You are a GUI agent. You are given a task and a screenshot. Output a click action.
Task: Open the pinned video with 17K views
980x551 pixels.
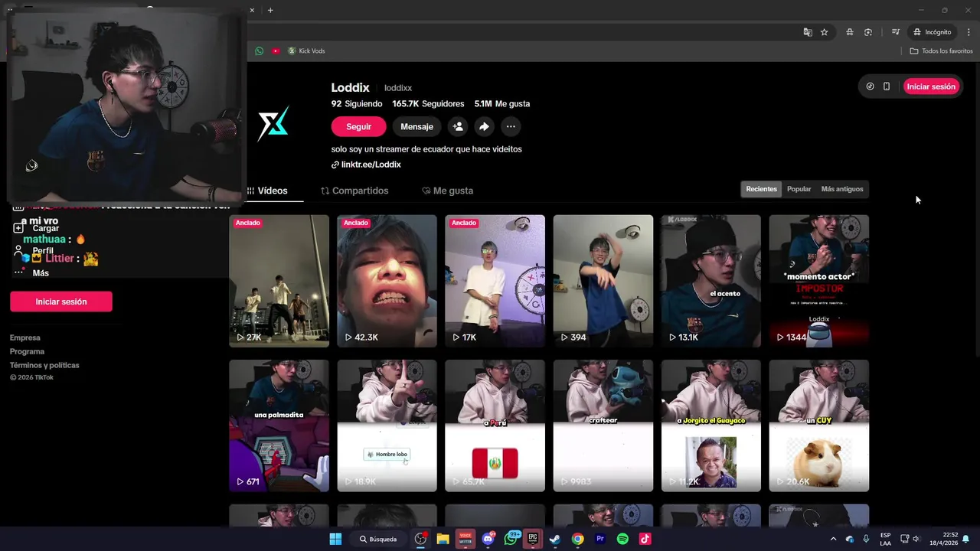tap(495, 281)
